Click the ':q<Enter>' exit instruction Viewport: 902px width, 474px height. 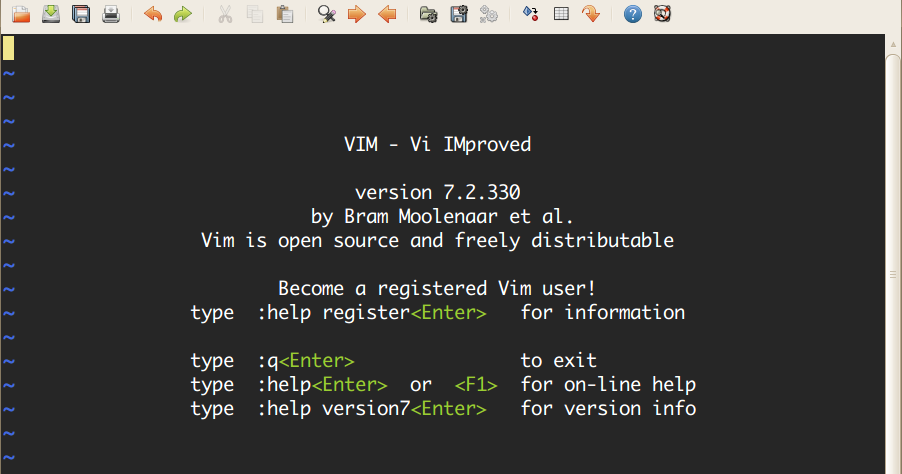tap(305, 361)
